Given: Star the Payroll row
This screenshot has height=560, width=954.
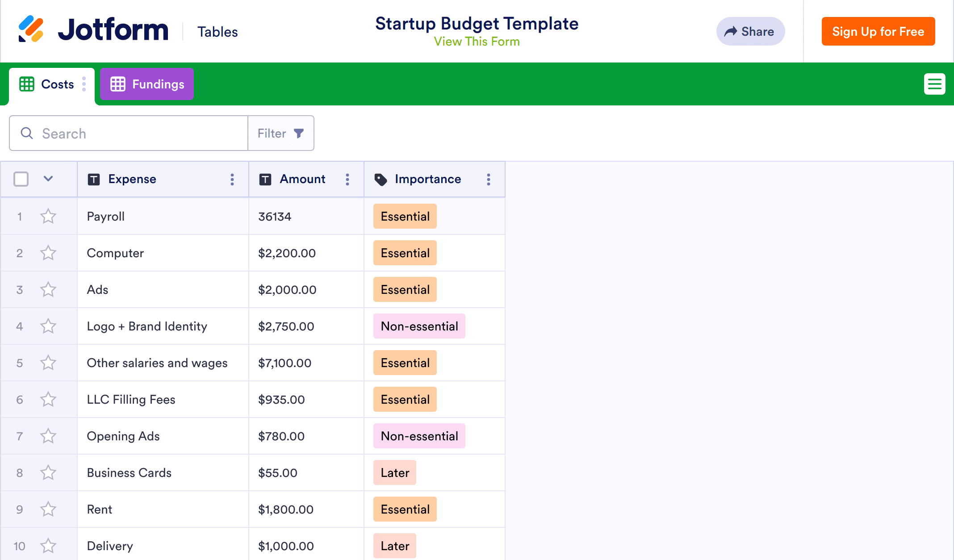Looking at the screenshot, I should point(48,217).
